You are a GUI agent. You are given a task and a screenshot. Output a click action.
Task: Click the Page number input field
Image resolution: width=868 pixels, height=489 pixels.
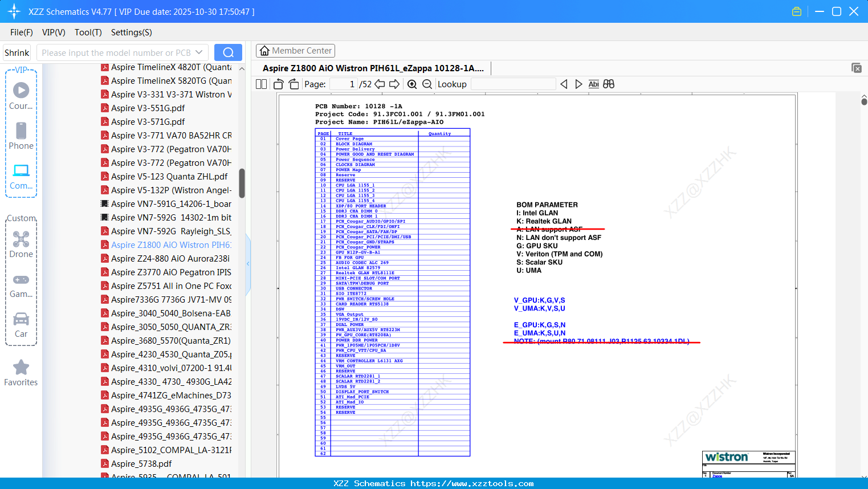click(x=343, y=84)
